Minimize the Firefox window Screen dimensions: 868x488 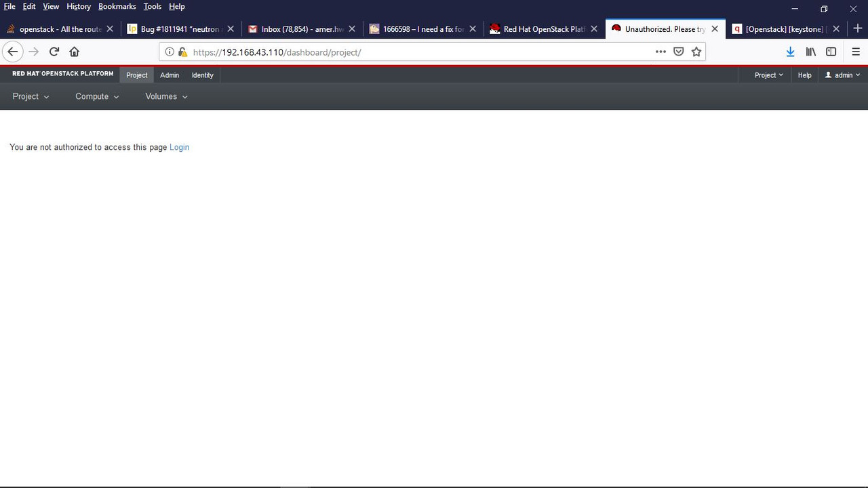(x=794, y=9)
